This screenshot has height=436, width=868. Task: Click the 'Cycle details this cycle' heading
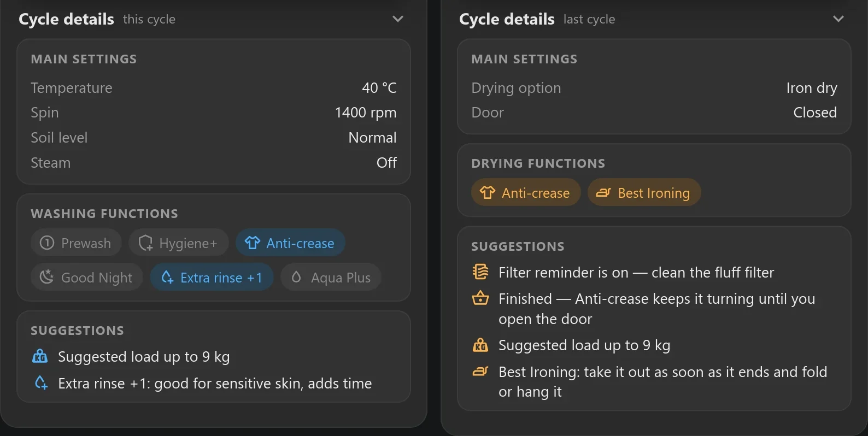click(97, 19)
